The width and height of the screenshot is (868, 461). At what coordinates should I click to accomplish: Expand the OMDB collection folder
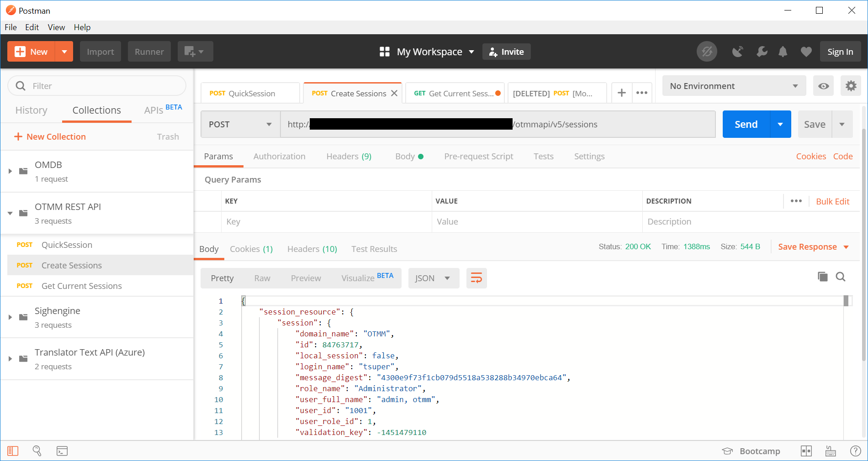pyautogui.click(x=10, y=171)
